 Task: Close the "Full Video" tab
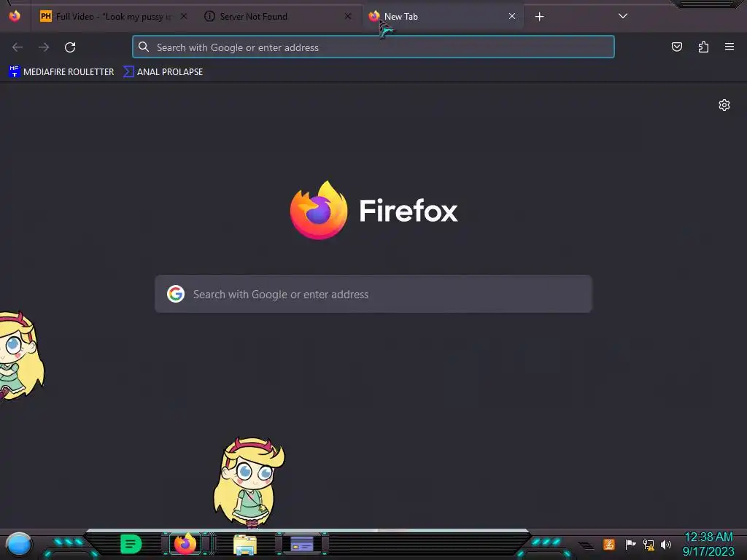pos(184,16)
